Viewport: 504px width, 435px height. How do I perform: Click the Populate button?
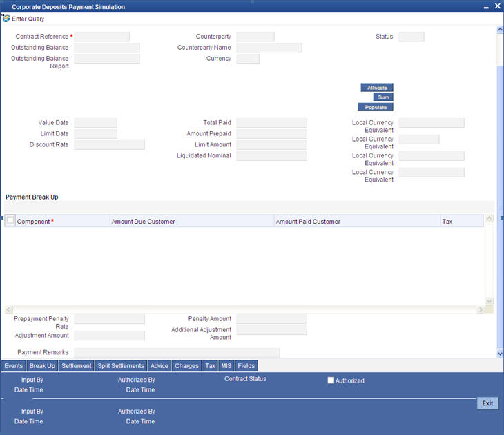376,107
